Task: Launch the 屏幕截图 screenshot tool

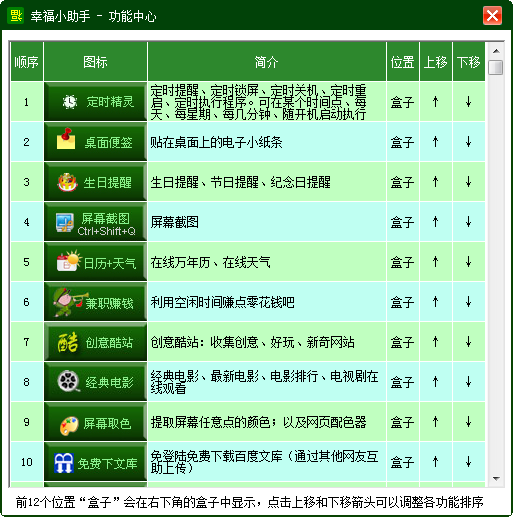Action: pyautogui.click(x=95, y=222)
